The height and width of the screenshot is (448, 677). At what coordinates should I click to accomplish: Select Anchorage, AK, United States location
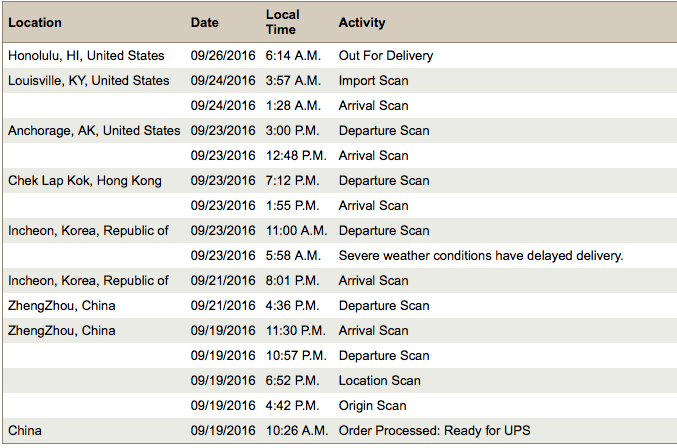pos(94,131)
